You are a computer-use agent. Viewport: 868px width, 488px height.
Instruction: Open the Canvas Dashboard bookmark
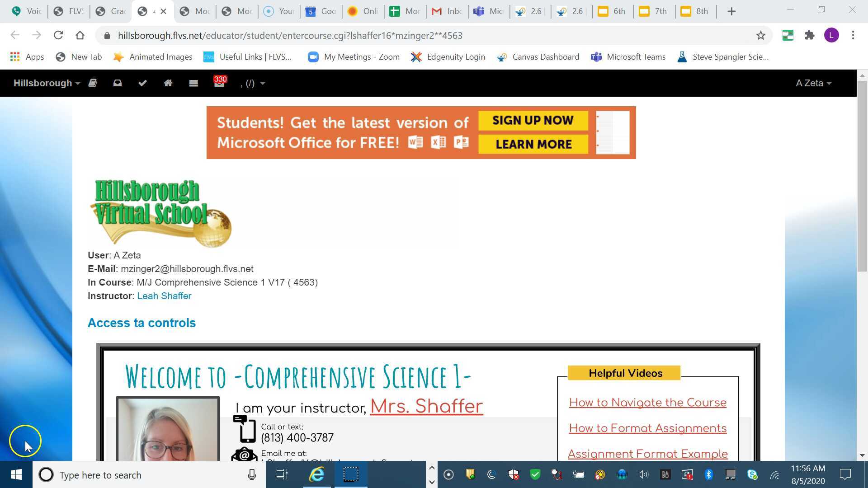[538, 57]
